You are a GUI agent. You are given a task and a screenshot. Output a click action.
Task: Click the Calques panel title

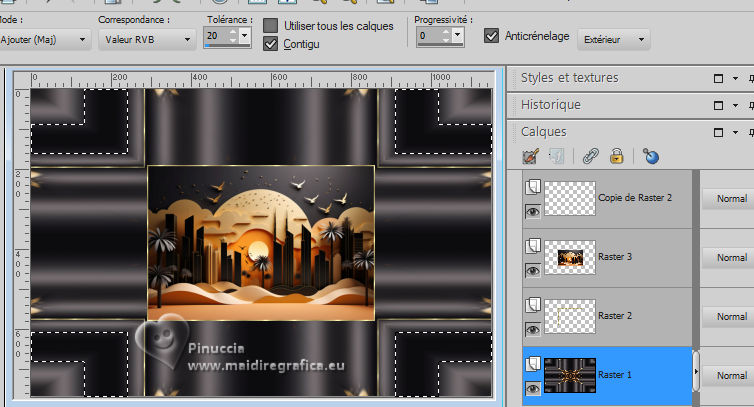pos(543,132)
